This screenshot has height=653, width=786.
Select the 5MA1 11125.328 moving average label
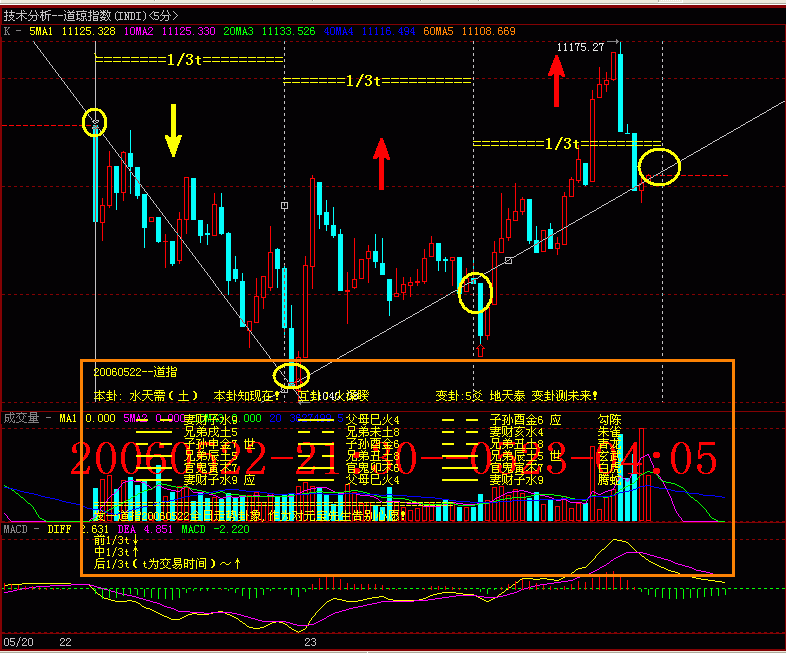click(x=72, y=31)
